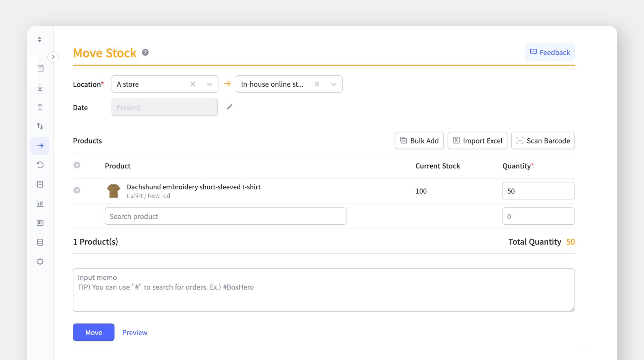Open the destination In-house online store dropdown
This screenshot has height=360, width=644.
(333, 84)
